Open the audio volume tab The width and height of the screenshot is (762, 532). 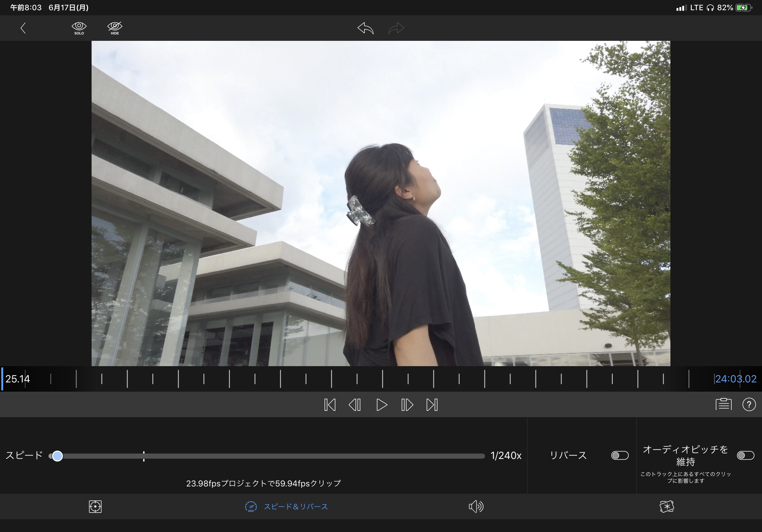coord(476,506)
